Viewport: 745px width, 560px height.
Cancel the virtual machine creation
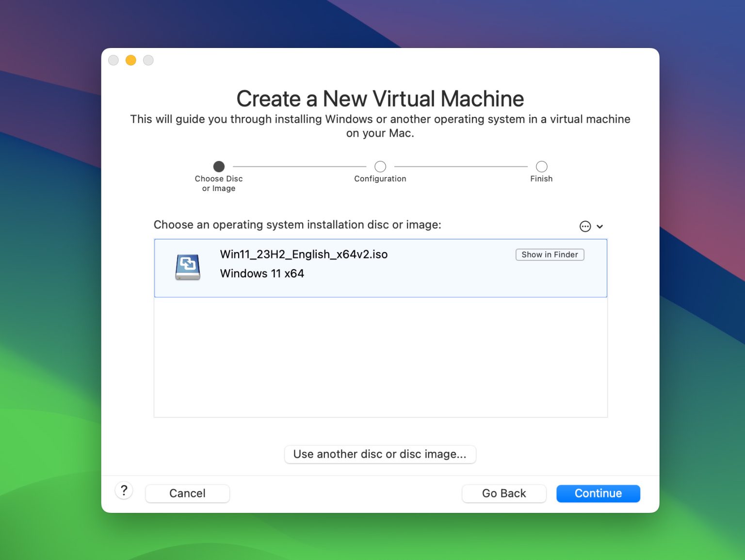[187, 493]
